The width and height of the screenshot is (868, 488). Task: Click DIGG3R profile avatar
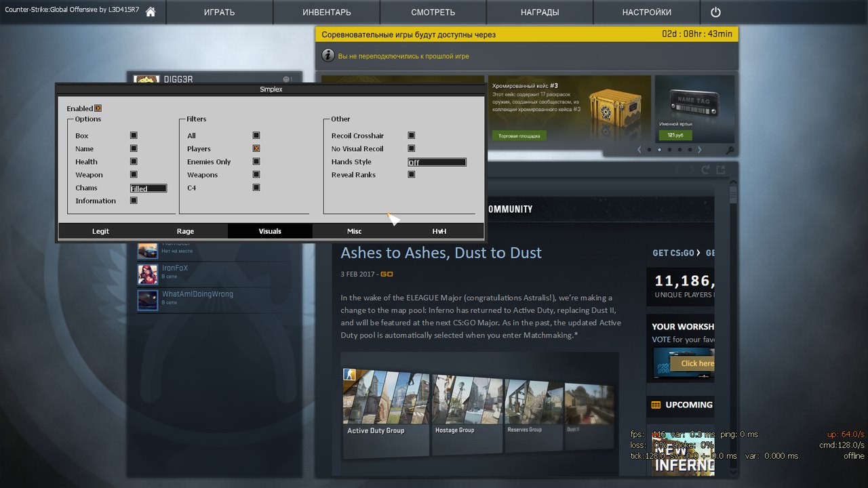[x=146, y=79]
